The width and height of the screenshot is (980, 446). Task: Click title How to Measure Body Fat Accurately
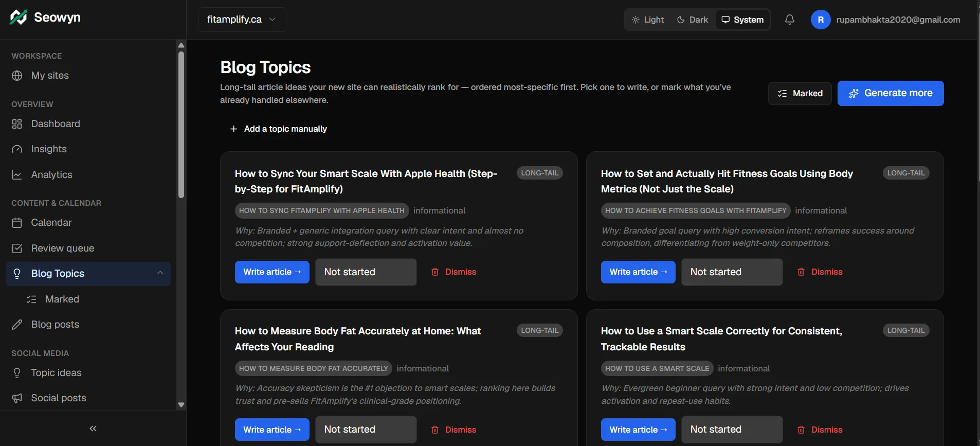[358, 339]
